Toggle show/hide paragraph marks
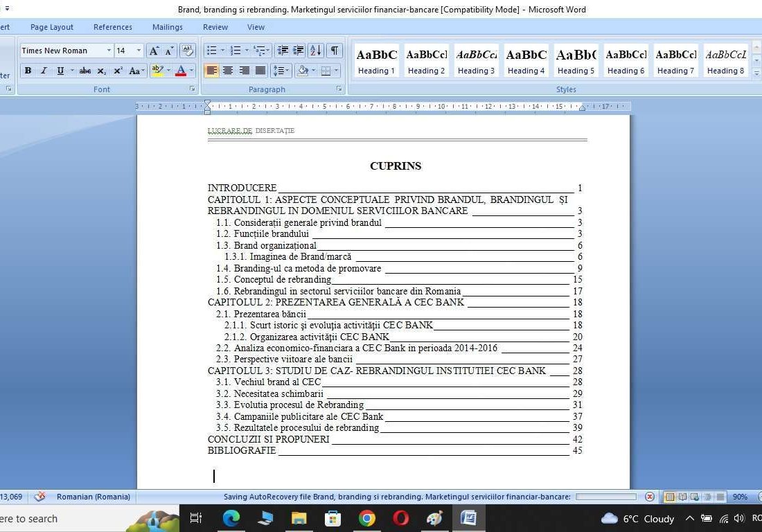 pos(335,51)
